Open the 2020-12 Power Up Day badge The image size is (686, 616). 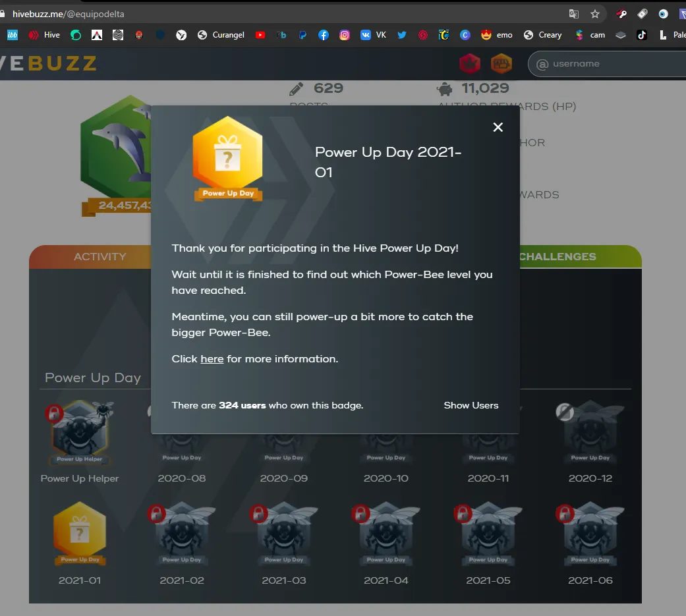tap(590, 433)
